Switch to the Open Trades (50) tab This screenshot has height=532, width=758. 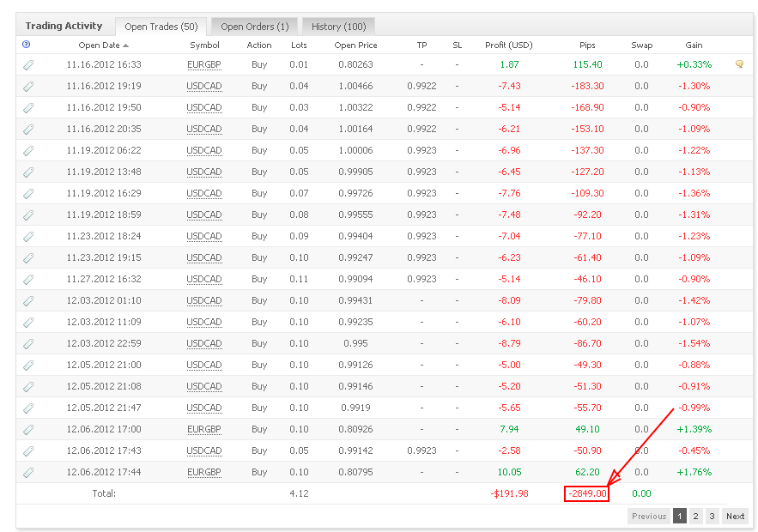pos(161,27)
